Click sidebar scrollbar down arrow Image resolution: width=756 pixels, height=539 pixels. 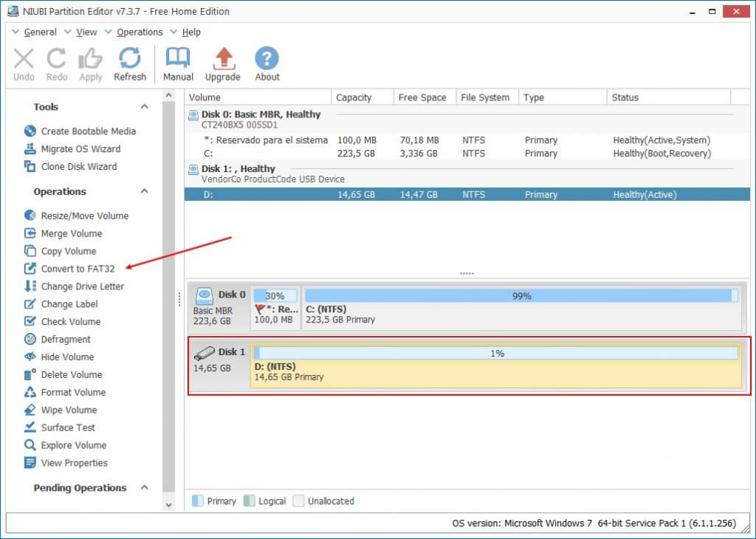coord(168,505)
